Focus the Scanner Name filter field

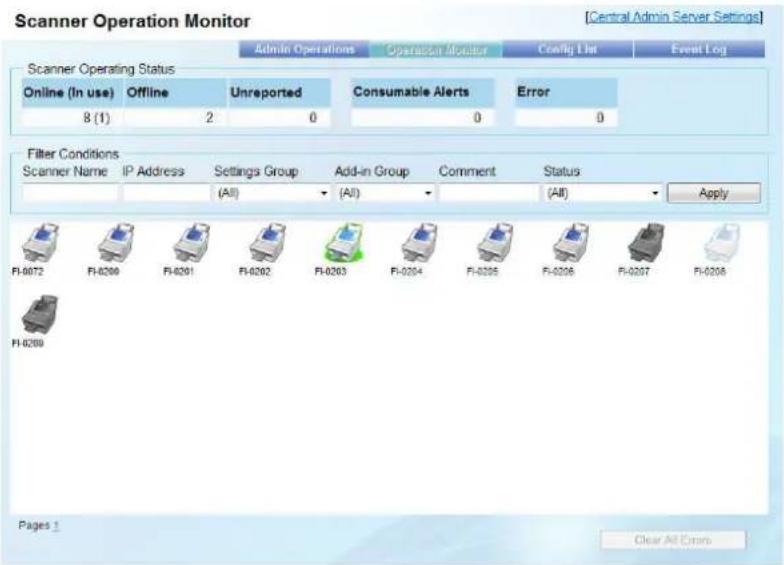tap(70, 193)
